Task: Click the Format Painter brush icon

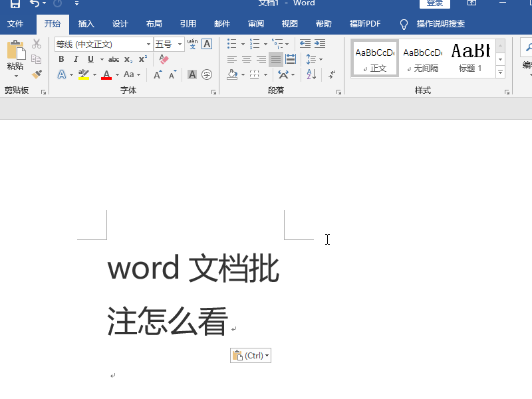Action: 37,74
